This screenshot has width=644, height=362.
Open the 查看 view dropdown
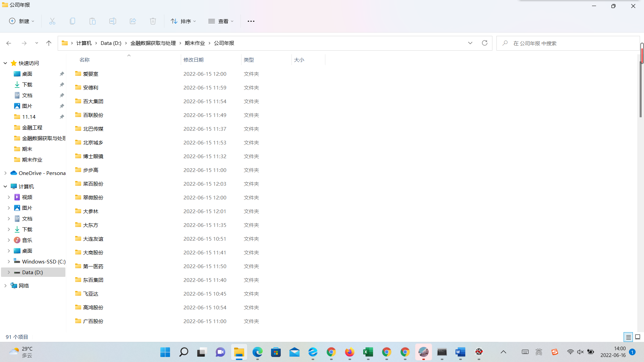pos(221,21)
